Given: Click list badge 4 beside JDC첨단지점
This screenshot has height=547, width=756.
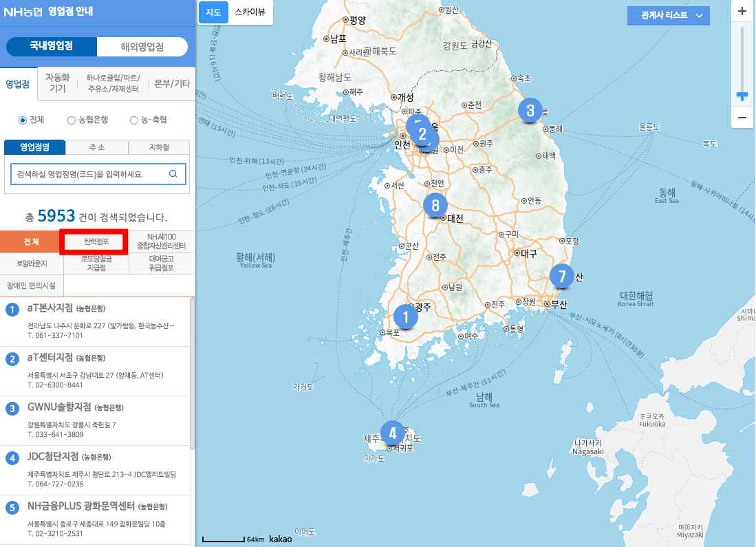Looking at the screenshot, I should [12, 458].
